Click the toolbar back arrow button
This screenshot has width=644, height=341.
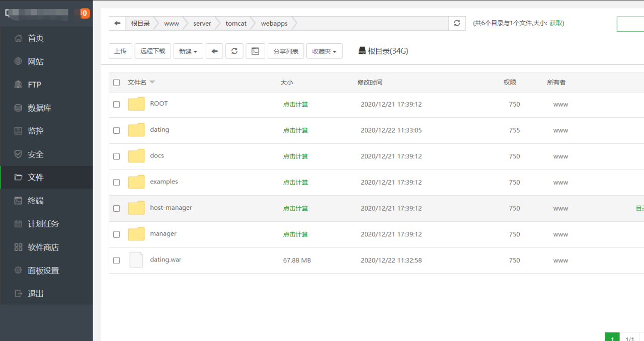click(214, 51)
